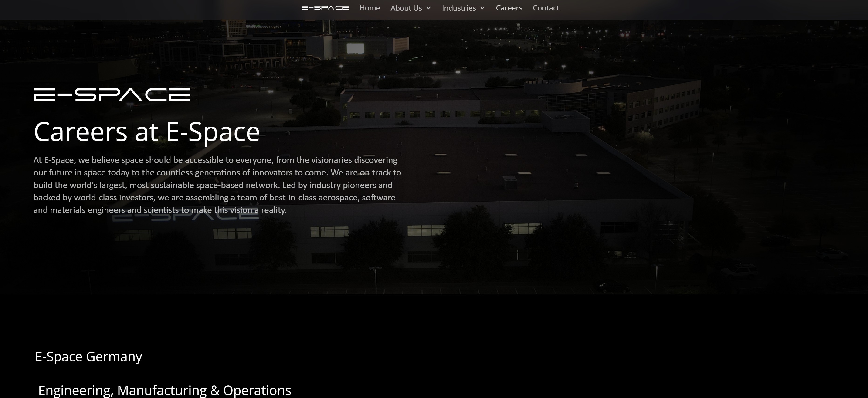Click the word 'Germany' in section title
The height and width of the screenshot is (398, 868).
click(x=114, y=357)
